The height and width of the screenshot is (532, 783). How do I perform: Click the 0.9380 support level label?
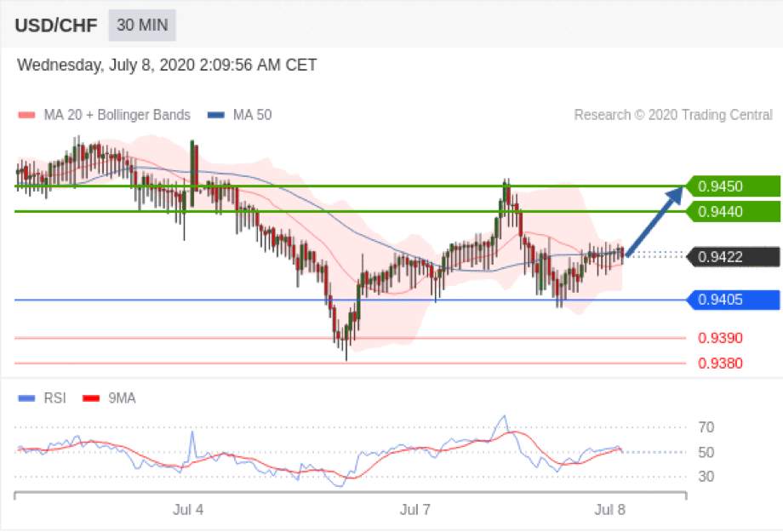[x=720, y=363]
